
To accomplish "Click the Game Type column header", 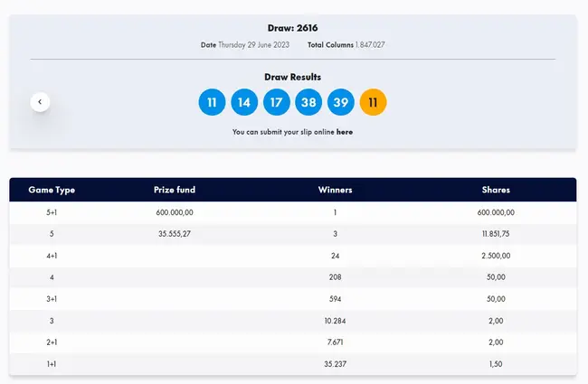I will pyautogui.click(x=52, y=190).
